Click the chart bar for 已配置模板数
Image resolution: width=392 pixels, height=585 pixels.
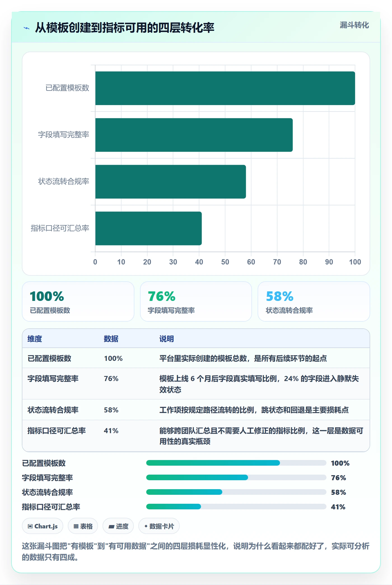point(225,88)
